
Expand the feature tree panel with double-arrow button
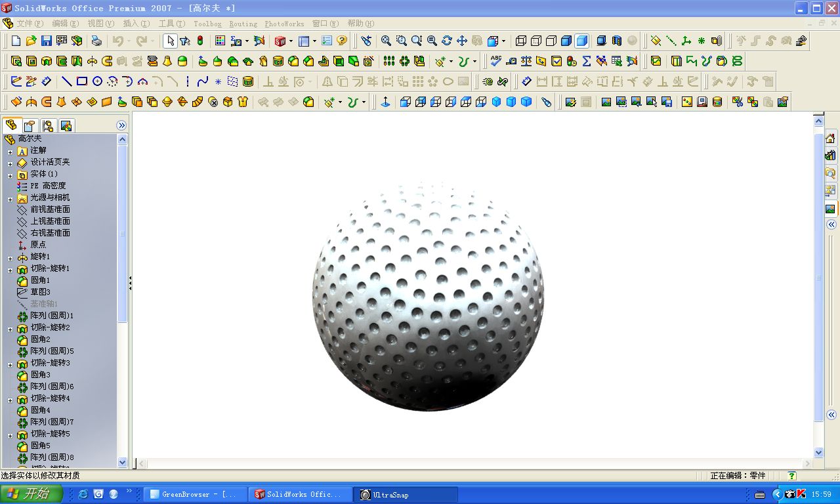coord(121,125)
